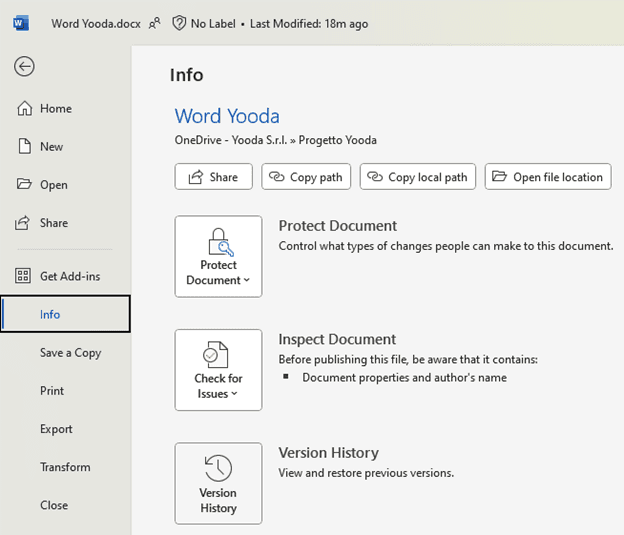The width and height of the screenshot is (624, 535).
Task: Click the Check for Issues page checkmark icon
Action: pyautogui.click(x=216, y=354)
